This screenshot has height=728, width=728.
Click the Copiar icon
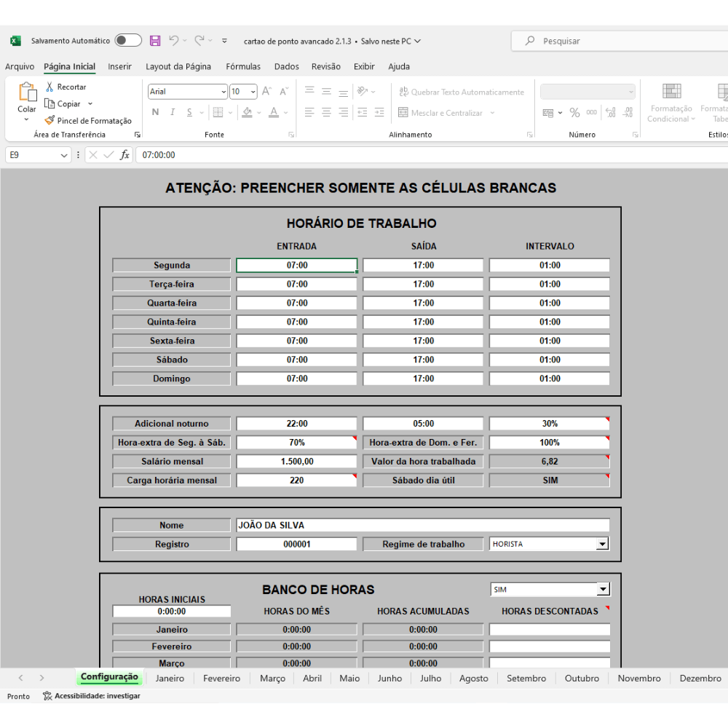50,104
